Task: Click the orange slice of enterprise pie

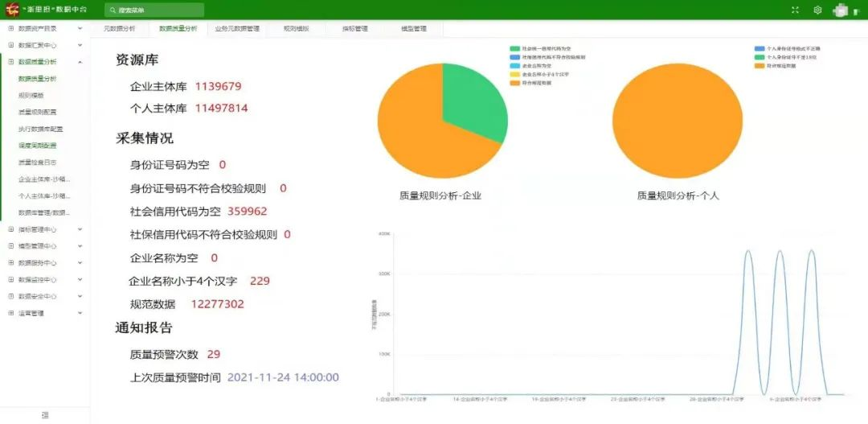Action: click(418, 133)
